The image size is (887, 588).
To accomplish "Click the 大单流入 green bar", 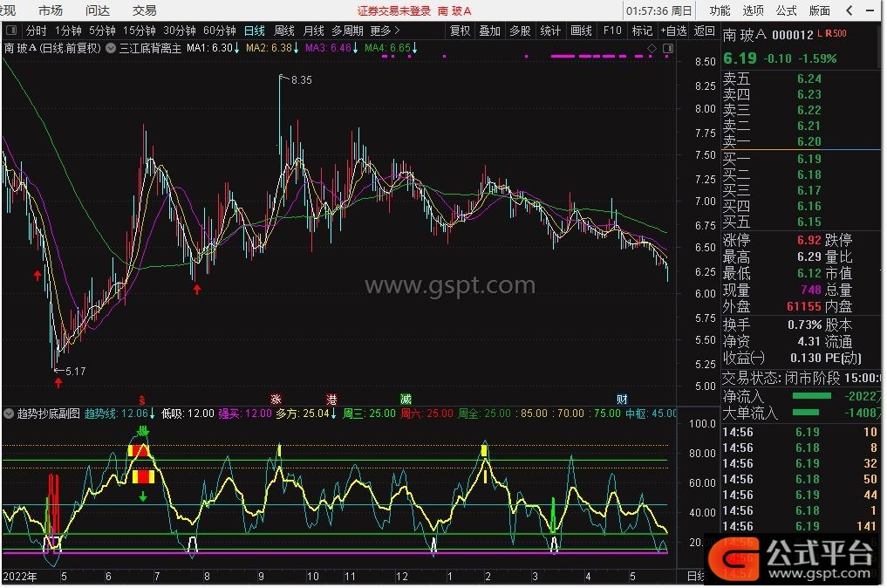I will click(806, 413).
